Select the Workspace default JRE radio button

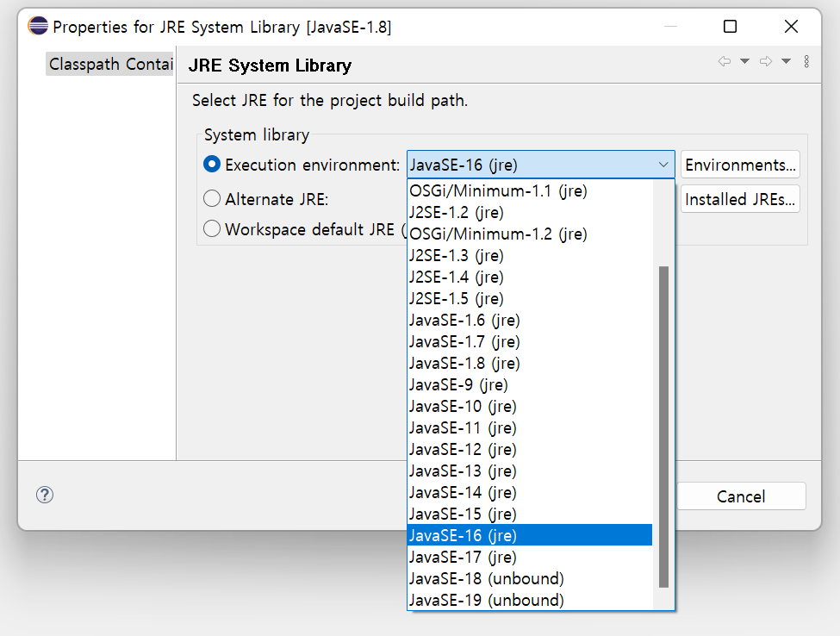pyautogui.click(x=212, y=228)
